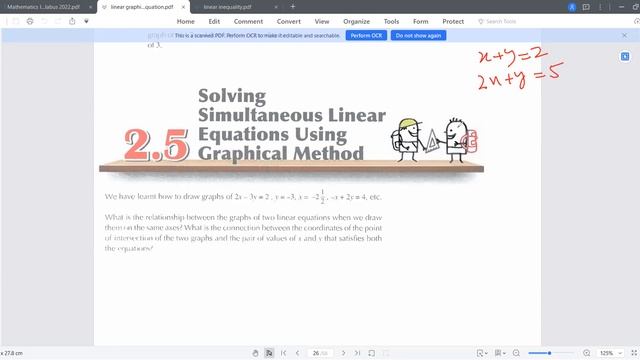
Task: Click the Print icon in quick toolbar
Action: coord(30,21)
